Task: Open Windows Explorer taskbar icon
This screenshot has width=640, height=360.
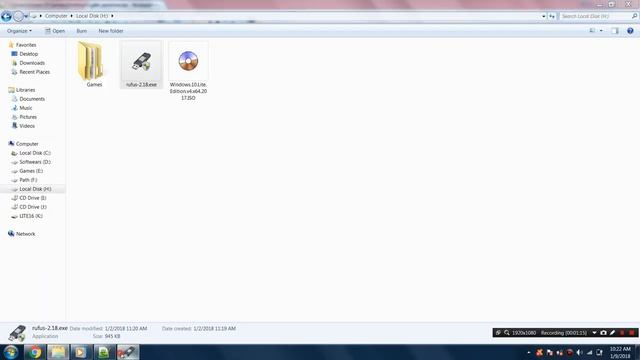Action: point(58,352)
